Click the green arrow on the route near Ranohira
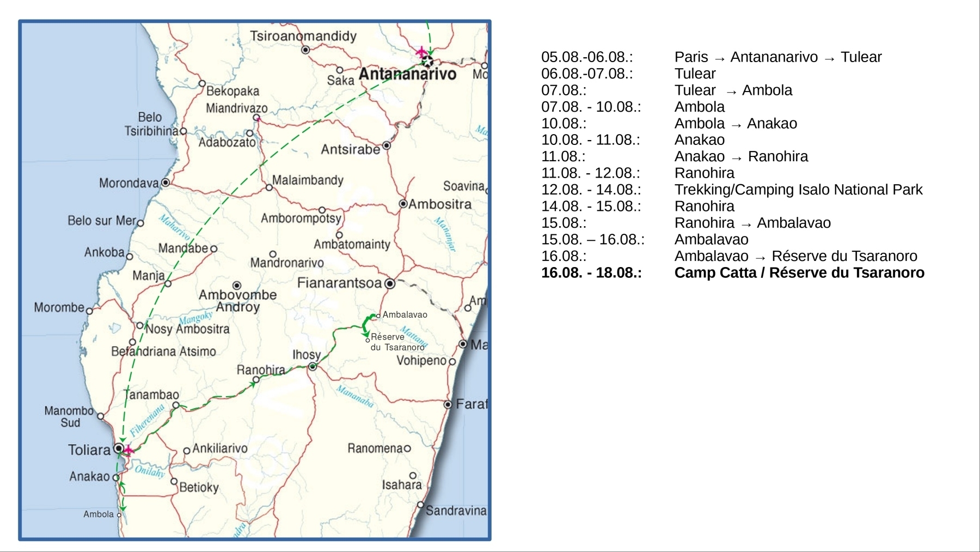Viewport: 980px width, 552px height. (253, 384)
